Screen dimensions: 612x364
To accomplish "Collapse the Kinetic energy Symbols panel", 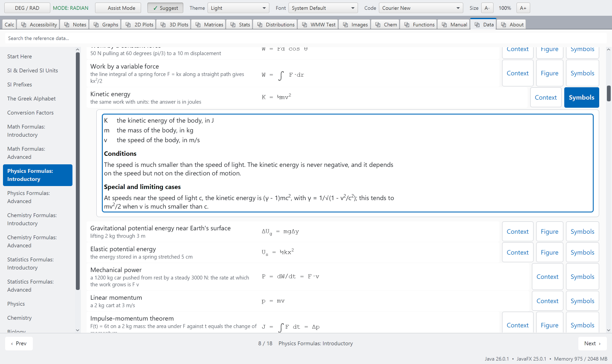I will [x=581, y=97].
